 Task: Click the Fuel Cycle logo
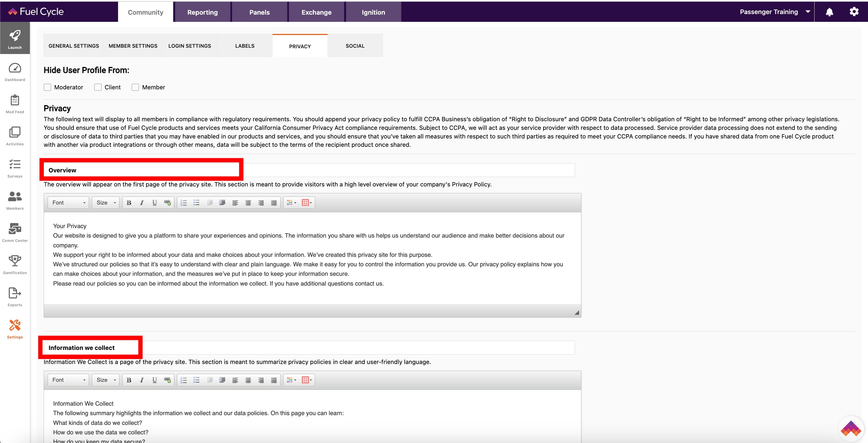36,11
